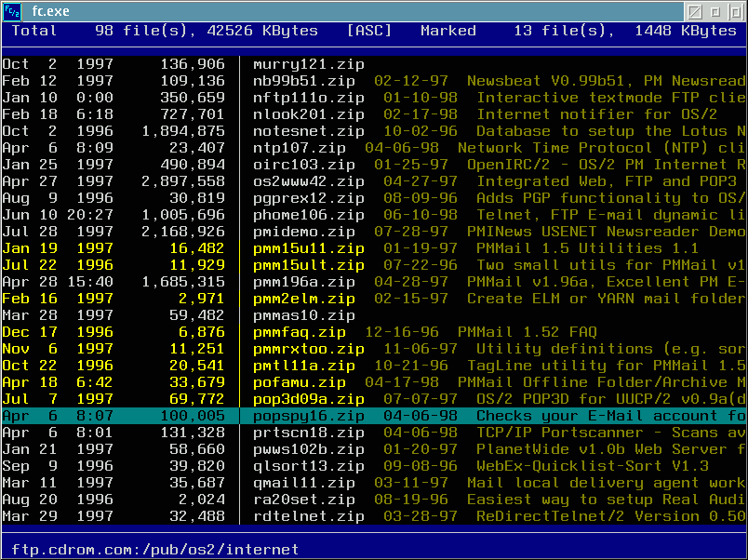Click date 'Jun 10 20:27'
The height and width of the screenshot is (560, 748).
[58, 215]
